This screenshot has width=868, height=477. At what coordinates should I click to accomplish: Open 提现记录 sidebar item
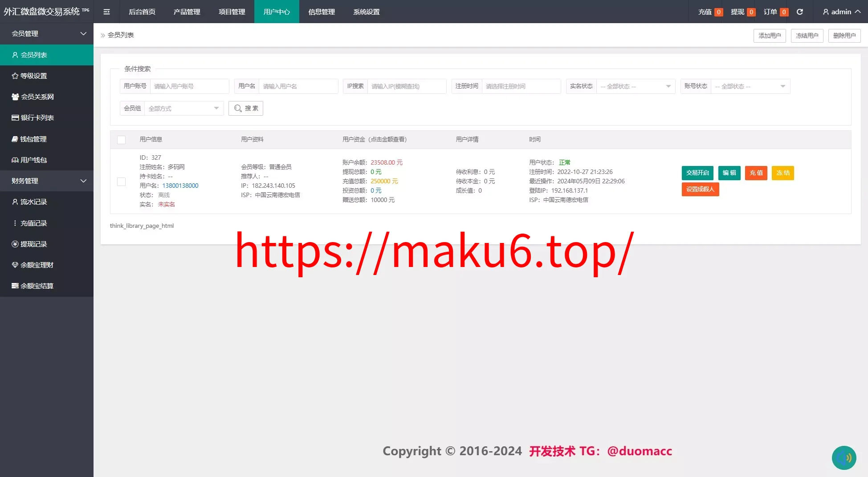pyautogui.click(x=47, y=244)
